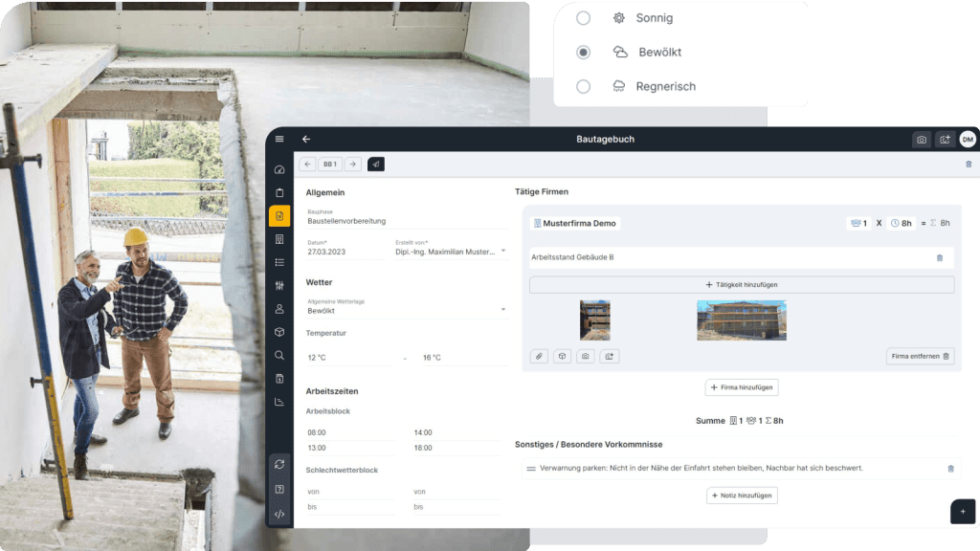Click the sync refresh icon in the sidebar
This screenshot has height=551, width=980.
[279, 464]
